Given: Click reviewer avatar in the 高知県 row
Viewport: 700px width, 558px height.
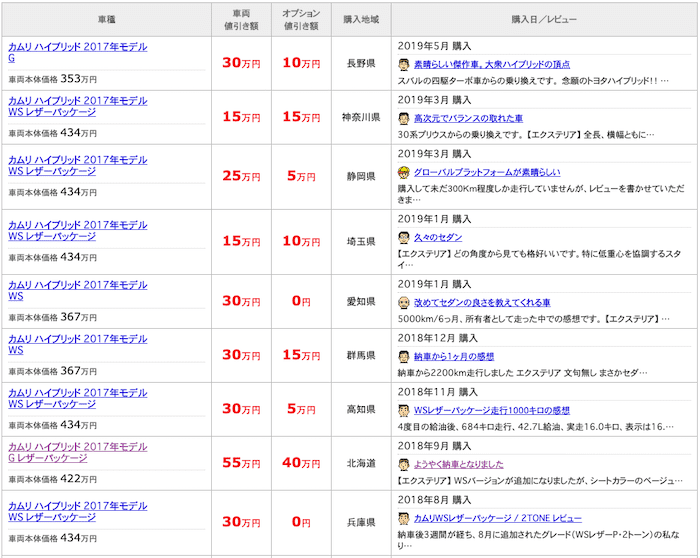Looking at the screenshot, I should pyautogui.click(x=404, y=411).
